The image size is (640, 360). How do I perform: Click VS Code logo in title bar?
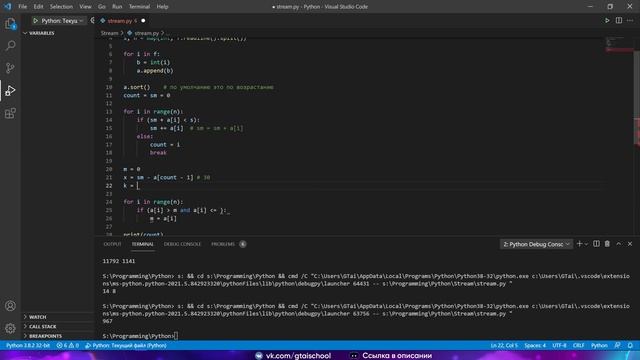point(8,7)
